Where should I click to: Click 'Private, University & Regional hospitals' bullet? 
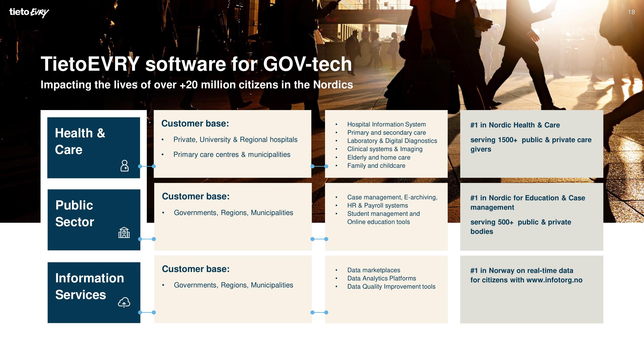click(235, 140)
